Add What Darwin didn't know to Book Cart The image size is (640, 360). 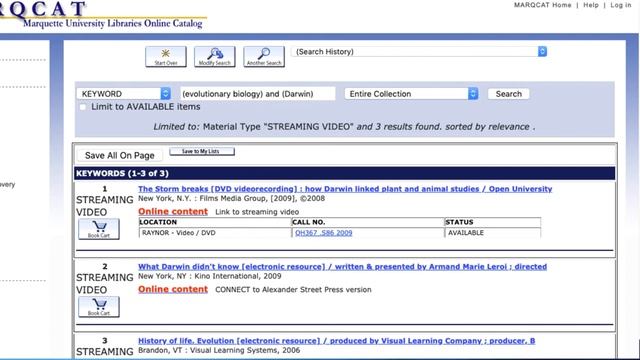(99, 307)
